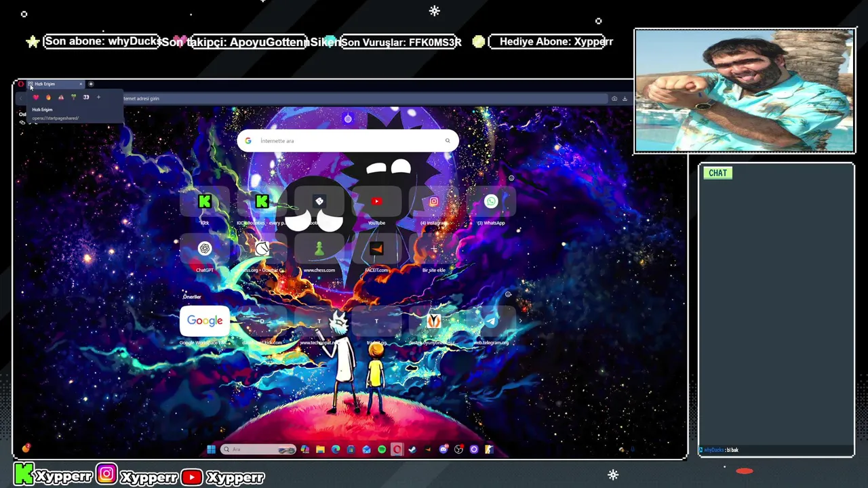868x488 pixels.
Task: Click the Son abone: whyDucks banner text
Action: click(x=103, y=41)
